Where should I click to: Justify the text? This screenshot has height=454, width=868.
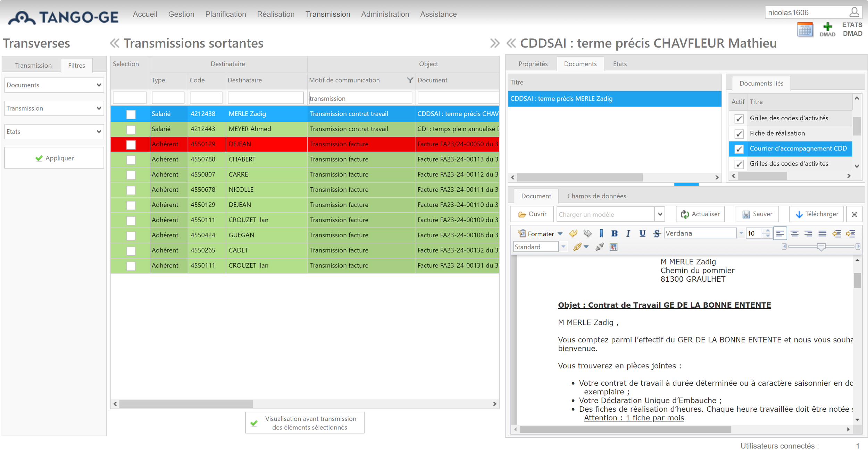coord(822,233)
